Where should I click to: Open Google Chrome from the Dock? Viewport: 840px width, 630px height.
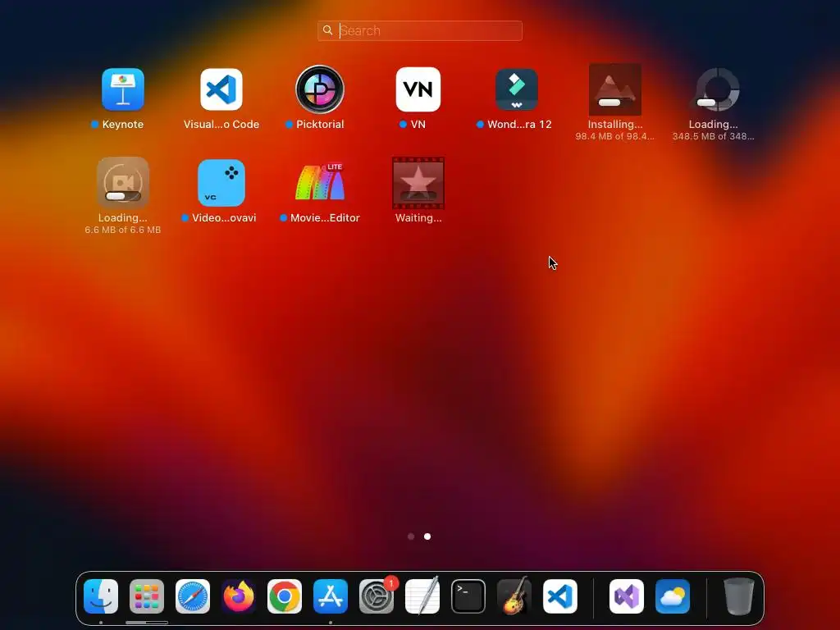tap(285, 596)
